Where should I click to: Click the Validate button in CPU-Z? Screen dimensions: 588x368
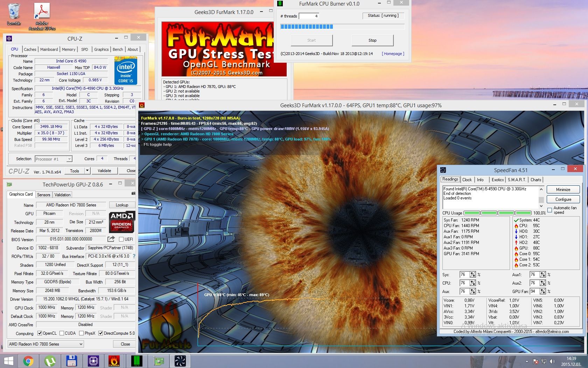point(104,171)
